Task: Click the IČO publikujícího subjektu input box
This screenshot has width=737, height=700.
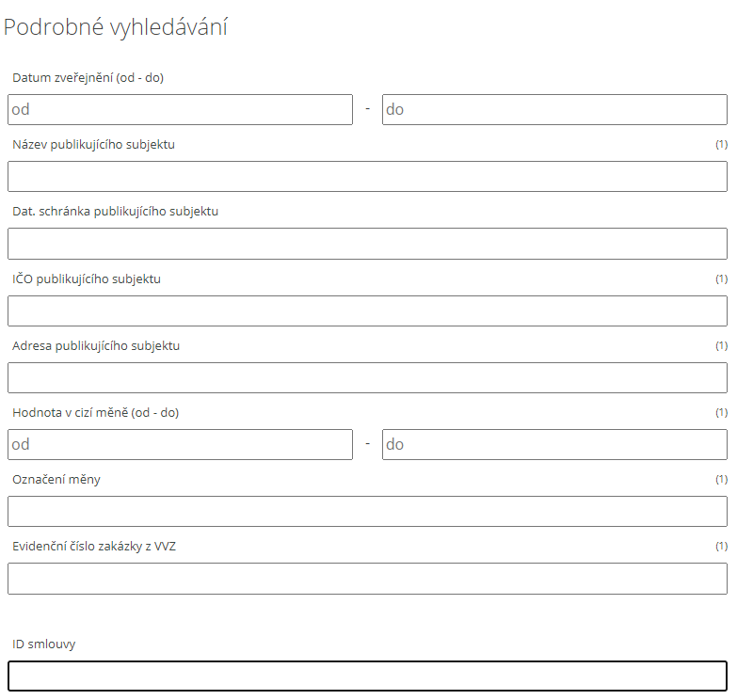Action: click(x=367, y=310)
